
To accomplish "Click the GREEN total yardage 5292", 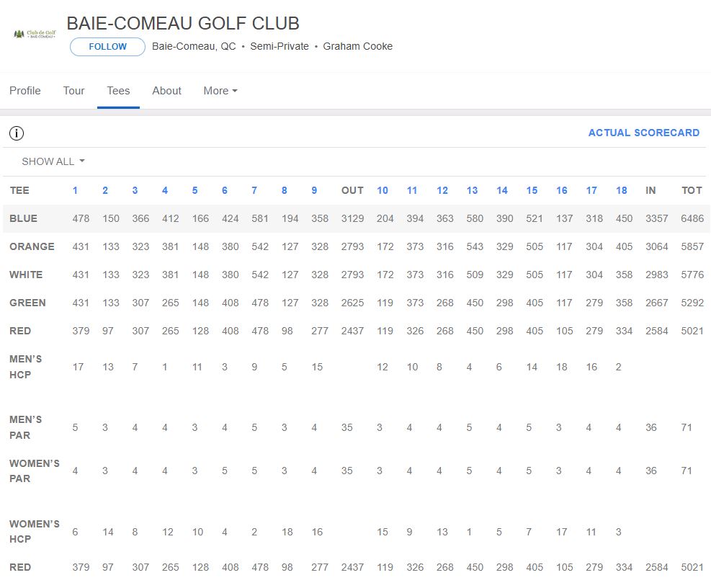I will pos(692,303).
